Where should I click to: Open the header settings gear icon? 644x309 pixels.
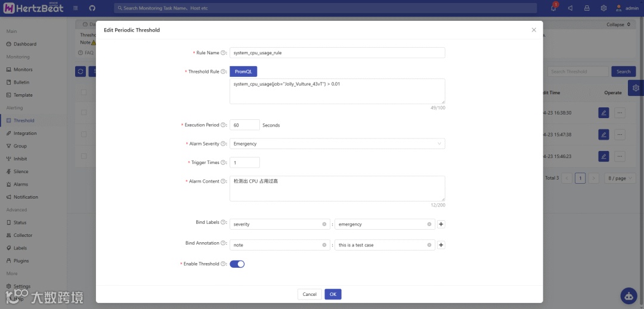[x=603, y=8]
